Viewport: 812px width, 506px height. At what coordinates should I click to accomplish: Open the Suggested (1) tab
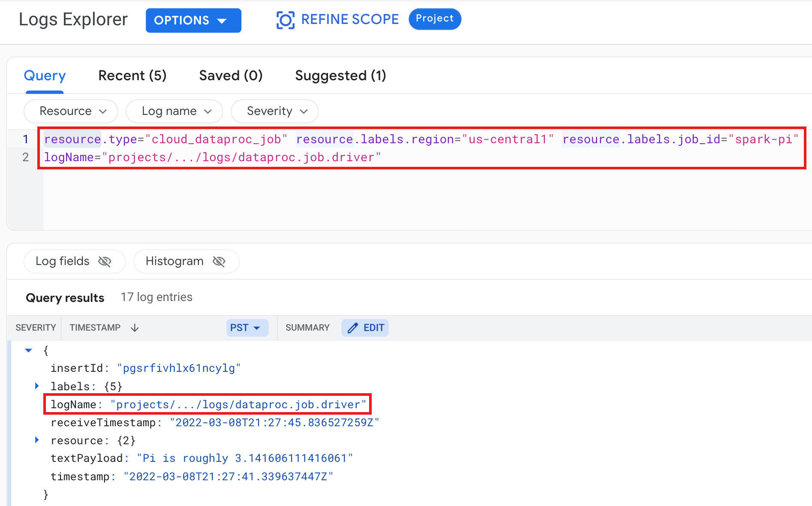click(x=340, y=76)
